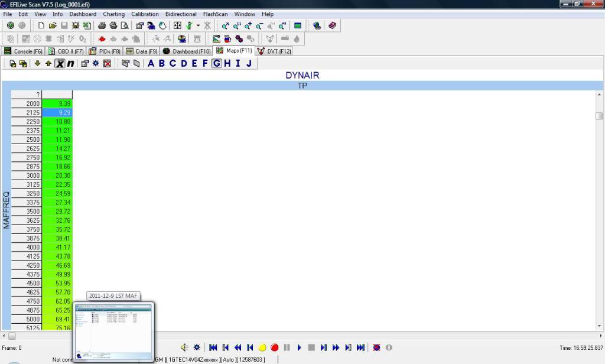Click the green display panel icon
605x364 pixels.
[298, 25]
